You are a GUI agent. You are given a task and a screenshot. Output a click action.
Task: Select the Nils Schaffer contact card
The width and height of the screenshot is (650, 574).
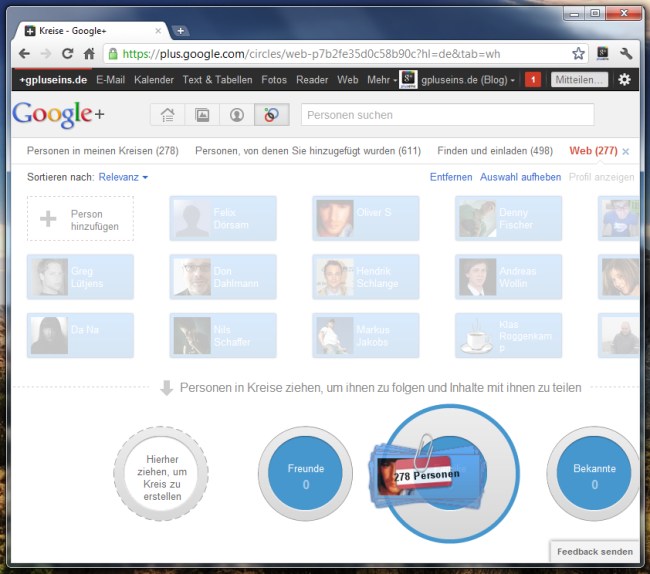pyautogui.click(x=223, y=335)
